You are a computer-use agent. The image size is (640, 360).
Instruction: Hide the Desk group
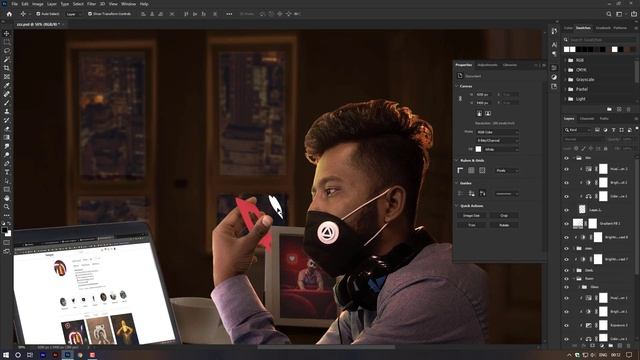pyautogui.click(x=566, y=270)
